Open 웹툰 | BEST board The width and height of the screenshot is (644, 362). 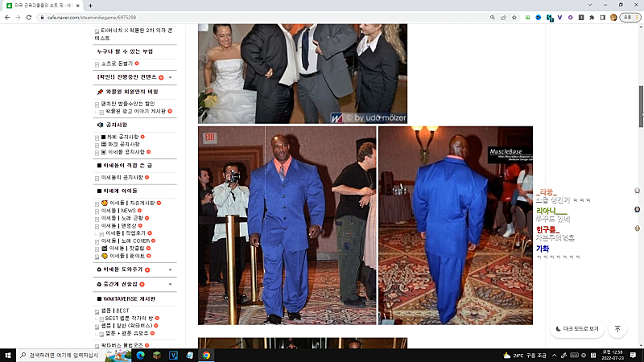[x=115, y=311]
